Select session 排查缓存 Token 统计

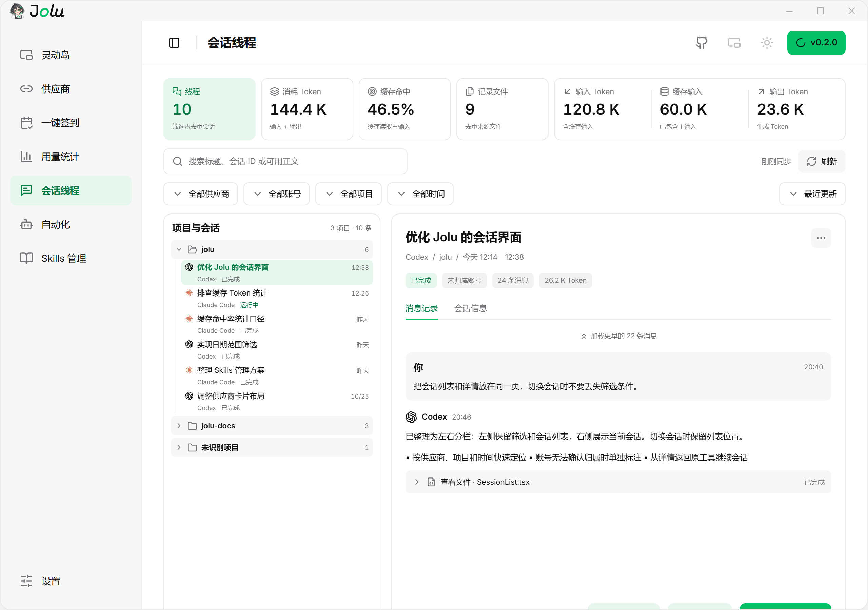click(277, 299)
